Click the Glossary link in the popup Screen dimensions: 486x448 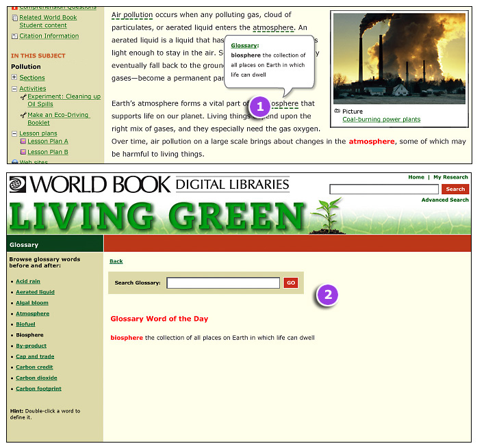tap(244, 46)
